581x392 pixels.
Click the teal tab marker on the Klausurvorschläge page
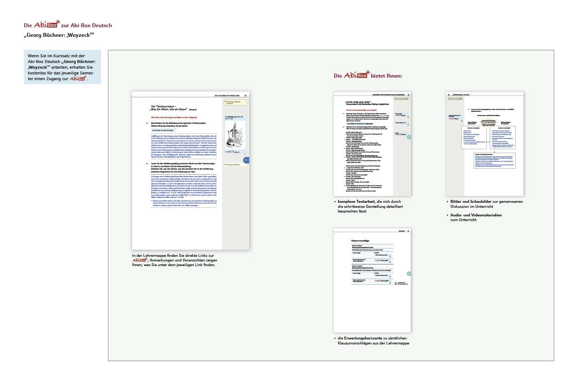[409, 274]
